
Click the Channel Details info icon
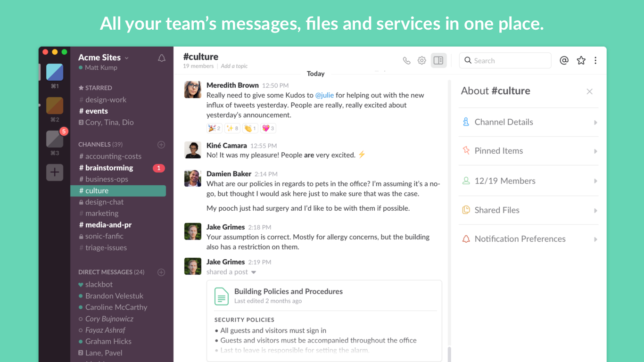[x=466, y=122]
